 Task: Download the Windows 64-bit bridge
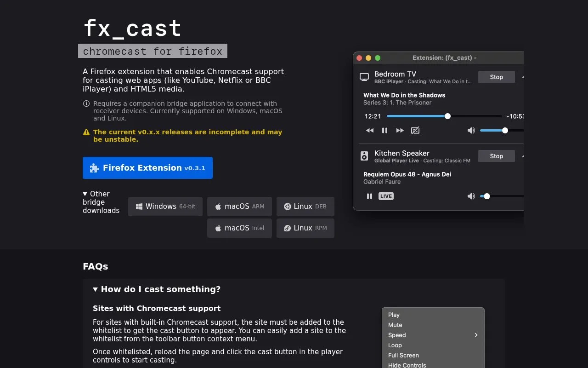165,207
